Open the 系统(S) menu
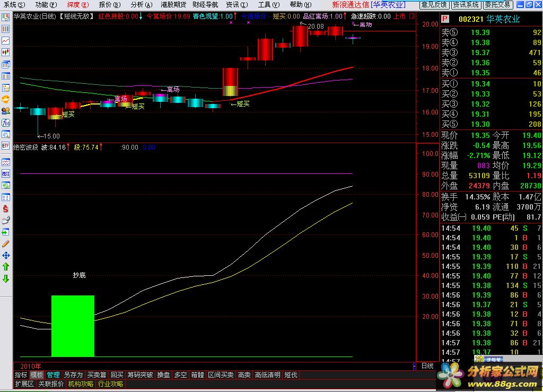The width and height of the screenshot is (543, 392). click(14, 4)
